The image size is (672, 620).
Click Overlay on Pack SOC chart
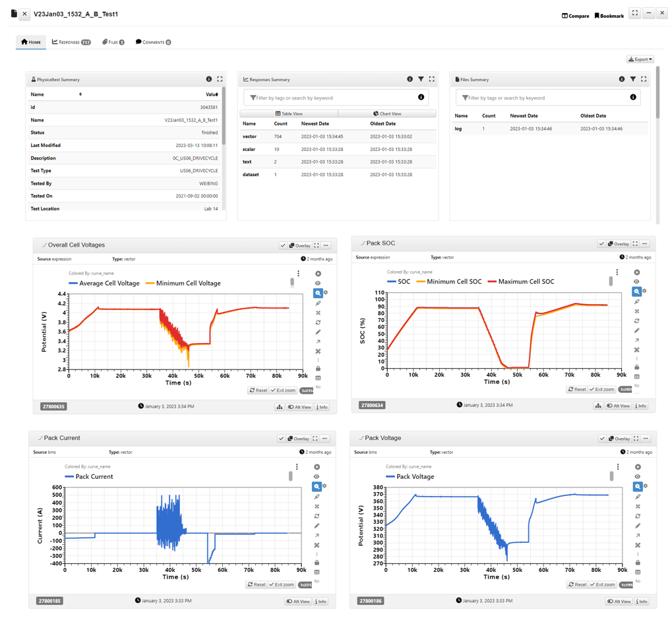619,243
